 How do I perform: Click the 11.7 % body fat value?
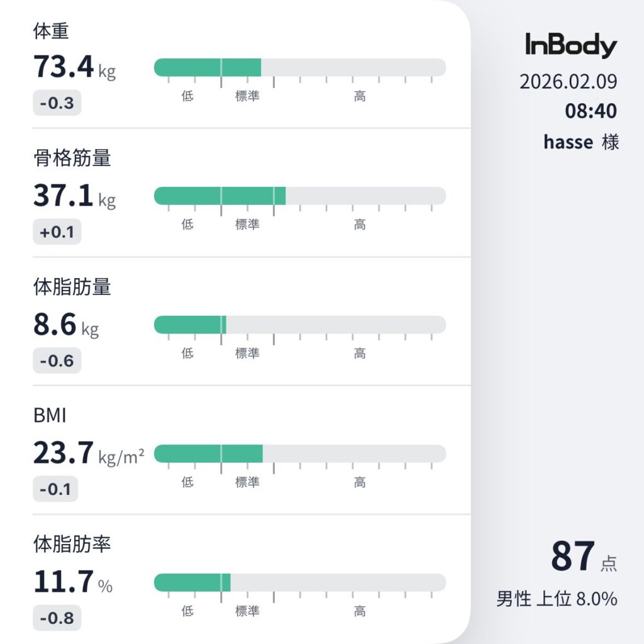coord(72,582)
